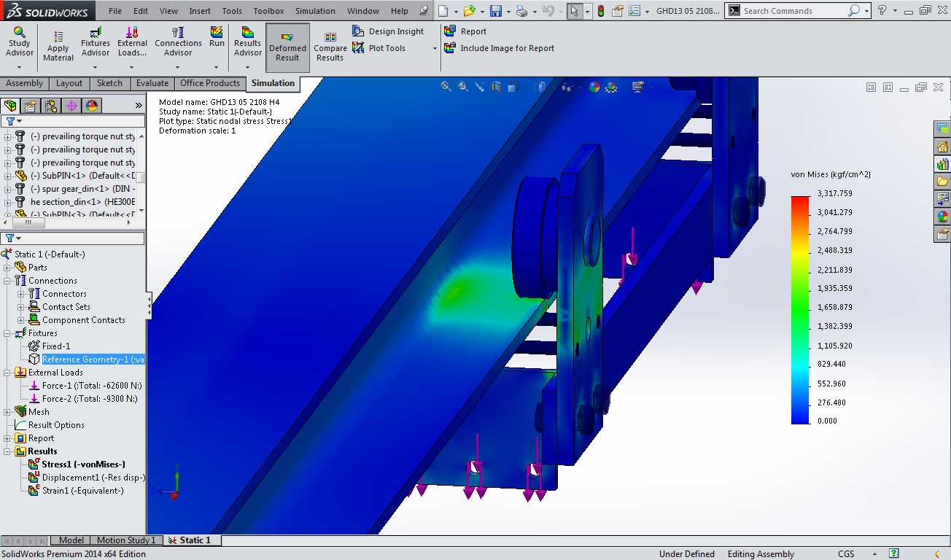Save the current document

click(496, 11)
